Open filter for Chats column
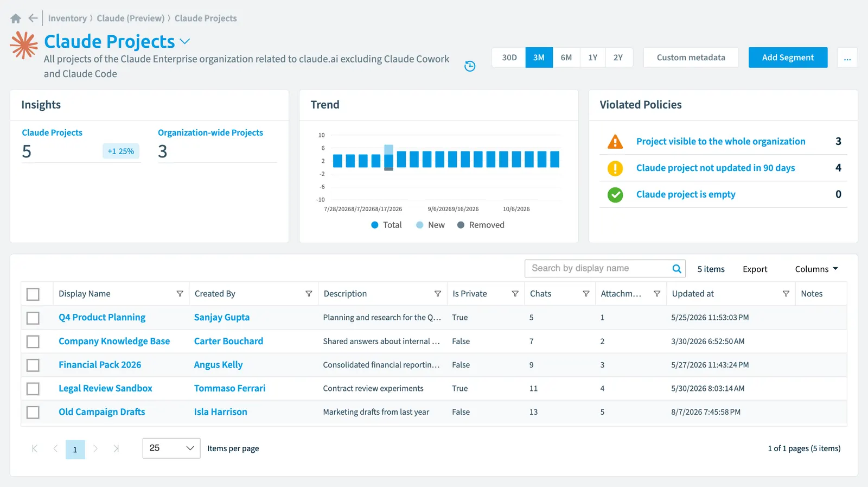Viewport: 868px width, 487px height. [x=586, y=294]
